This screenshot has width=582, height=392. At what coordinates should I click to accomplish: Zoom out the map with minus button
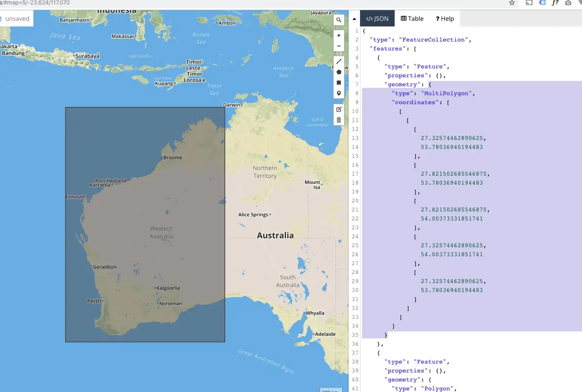pyautogui.click(x=339, y=46)
